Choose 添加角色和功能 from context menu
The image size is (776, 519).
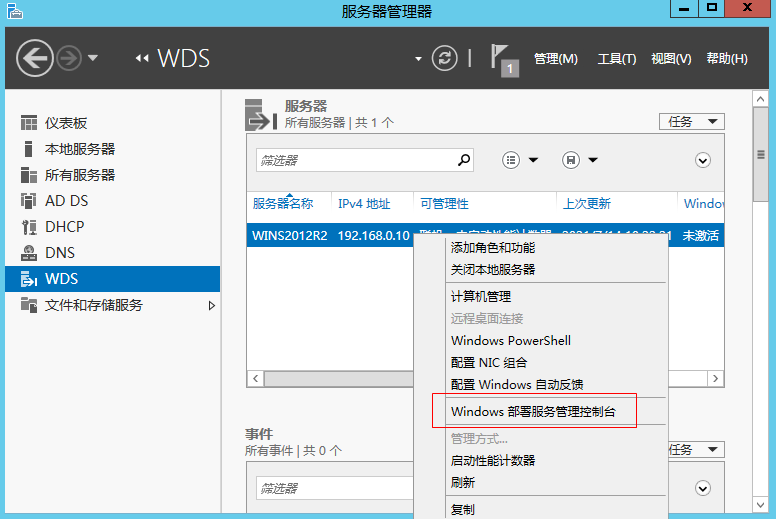point(493,247)
